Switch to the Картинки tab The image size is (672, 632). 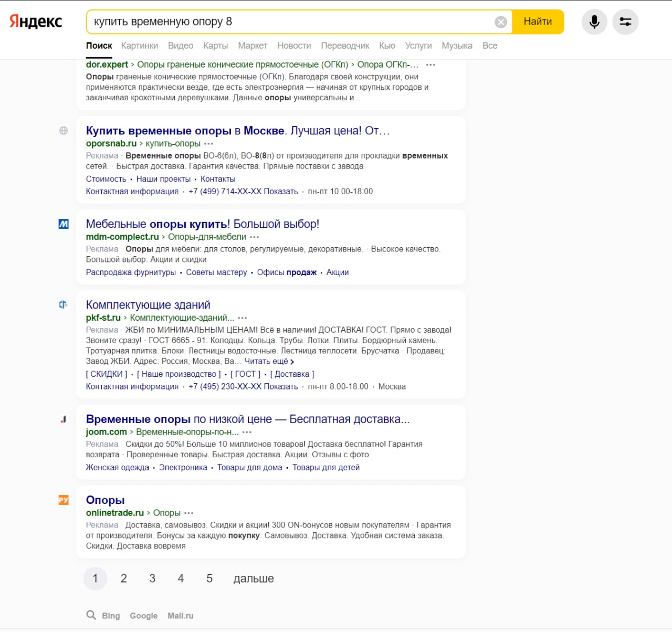(140, 46)
